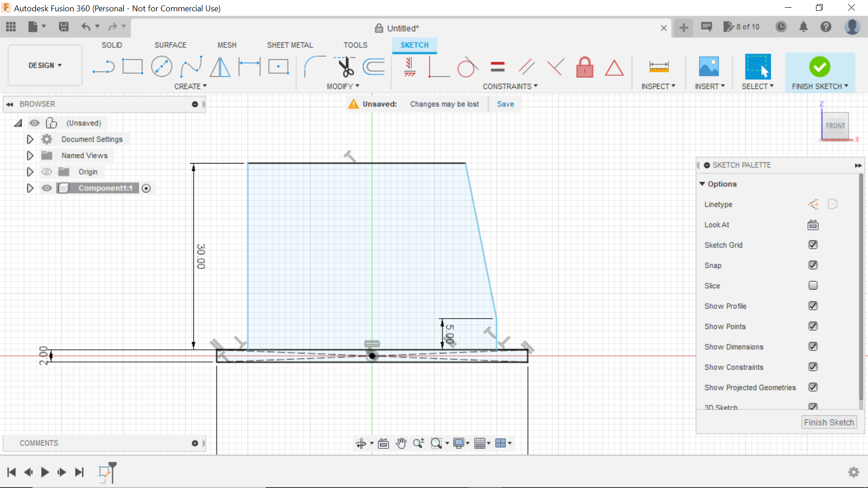Expand the Origin folder in browser
868x488 pixels.
click(30, 172)
